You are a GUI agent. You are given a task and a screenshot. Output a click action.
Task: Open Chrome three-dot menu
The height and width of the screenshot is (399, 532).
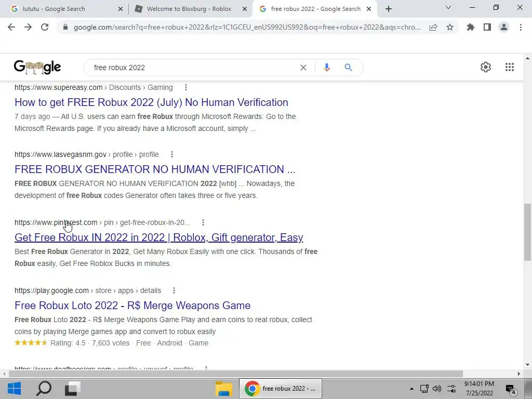pyautogui.click(x=521, y=27)
